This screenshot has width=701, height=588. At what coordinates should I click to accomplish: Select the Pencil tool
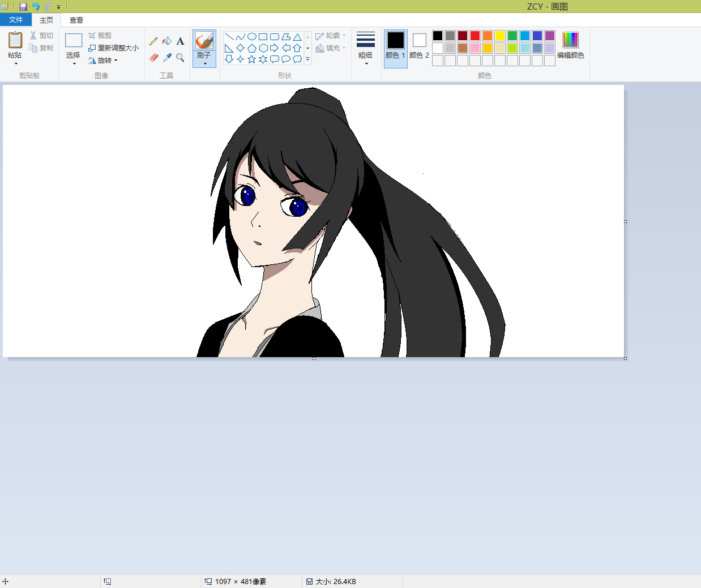tap(153, 41)
